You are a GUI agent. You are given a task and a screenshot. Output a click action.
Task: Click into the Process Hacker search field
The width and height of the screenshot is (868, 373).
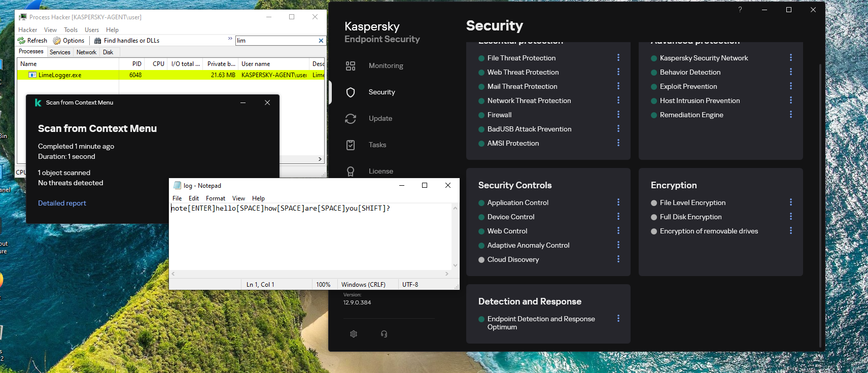276,41
